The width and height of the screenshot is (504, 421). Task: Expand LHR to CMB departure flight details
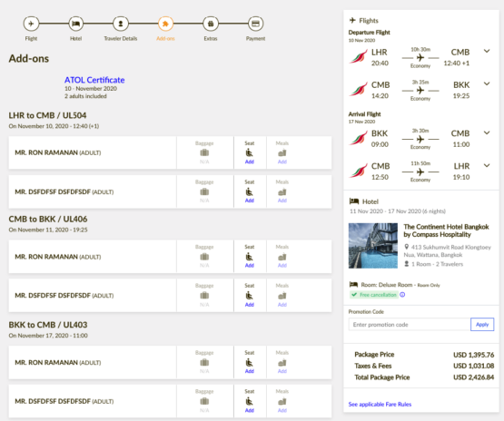coord(487,51)
